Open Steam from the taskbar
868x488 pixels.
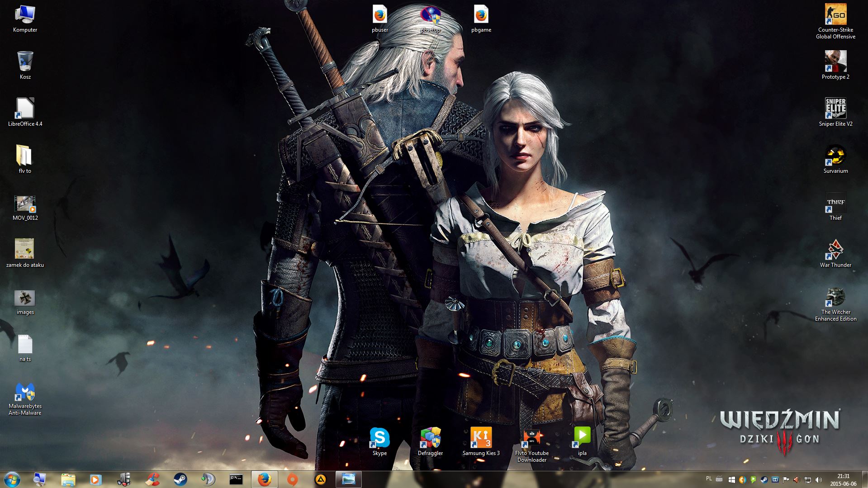(180, 479)
